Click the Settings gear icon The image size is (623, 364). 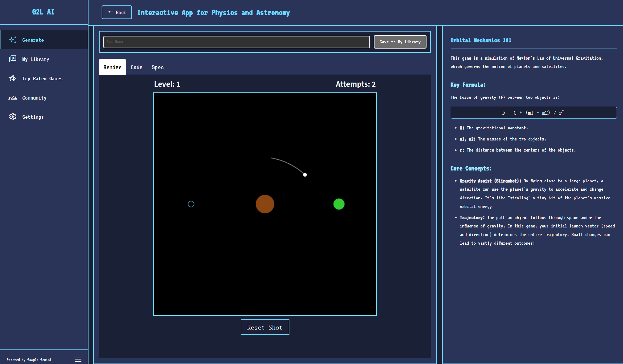[13, 117]
